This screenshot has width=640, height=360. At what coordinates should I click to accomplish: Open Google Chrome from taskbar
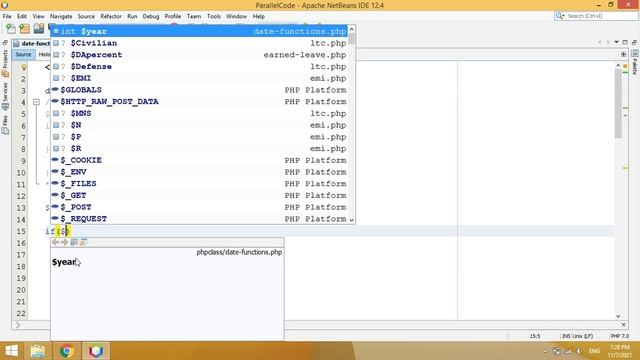(67, 351)
